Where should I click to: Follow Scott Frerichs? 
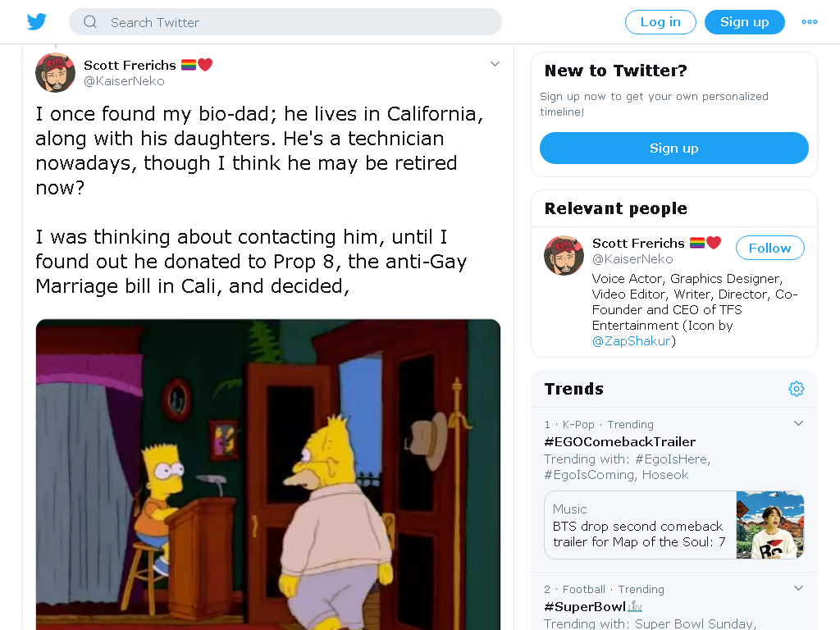coord(769,248)
